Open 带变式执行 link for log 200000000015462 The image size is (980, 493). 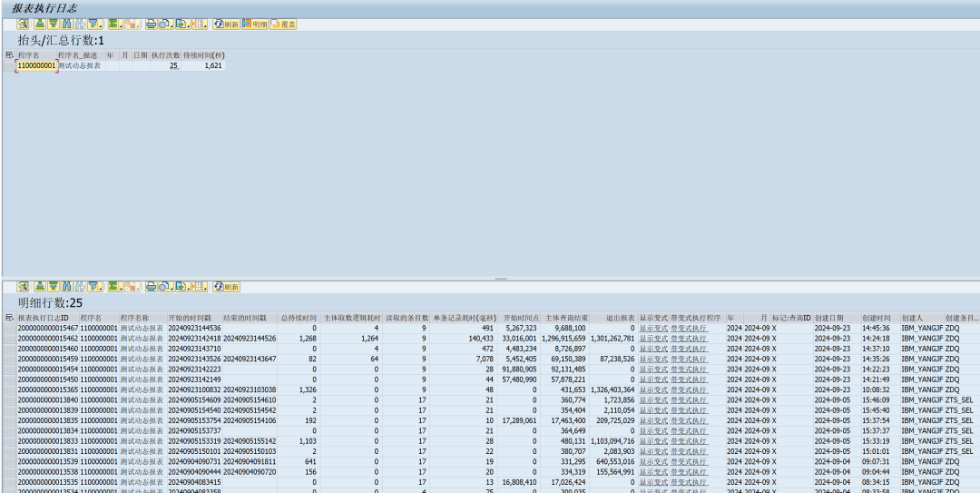pos(689,338)
